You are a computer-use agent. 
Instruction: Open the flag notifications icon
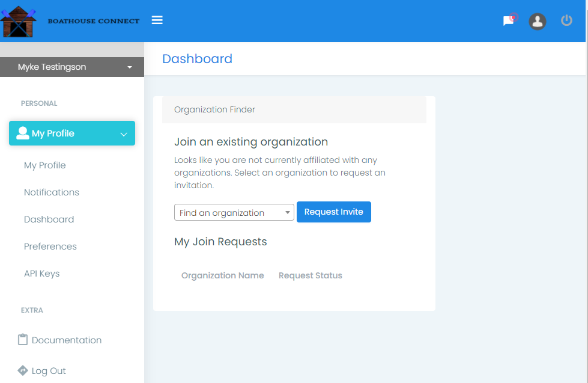pyautogui.click(x=508, y=22)
